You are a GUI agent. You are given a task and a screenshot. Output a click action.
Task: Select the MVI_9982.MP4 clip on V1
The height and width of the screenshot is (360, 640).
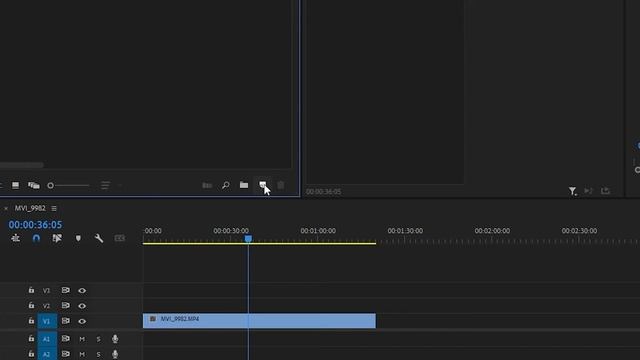pos(259,321)
